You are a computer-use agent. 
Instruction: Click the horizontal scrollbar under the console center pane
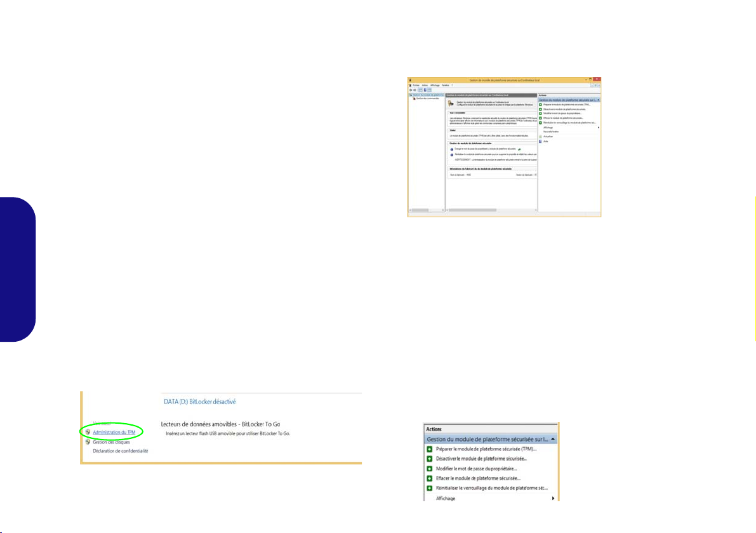(491, 210)
